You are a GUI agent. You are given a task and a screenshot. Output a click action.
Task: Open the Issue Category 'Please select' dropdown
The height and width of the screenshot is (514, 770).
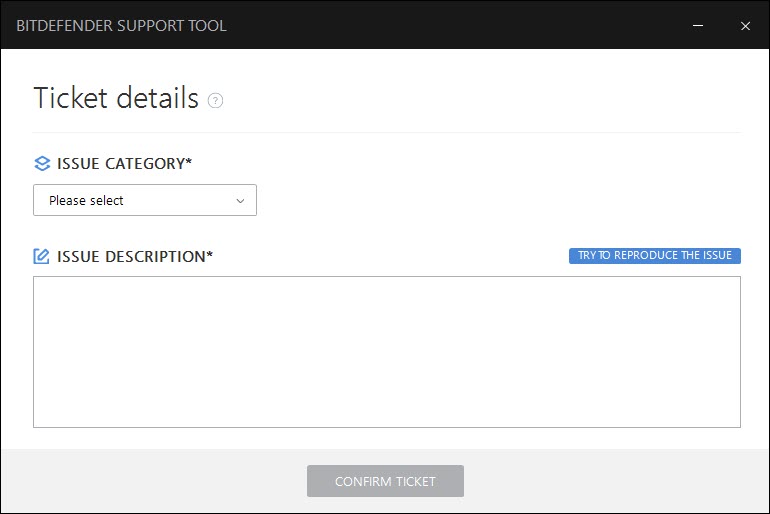(x=145, y=200)
